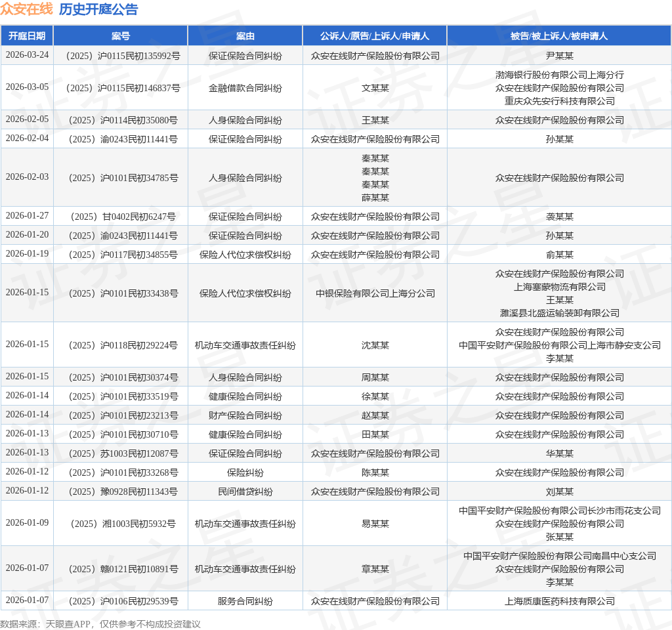Click case number 沪0114民初35080号
672x630 pixels.
coord(139,120)
